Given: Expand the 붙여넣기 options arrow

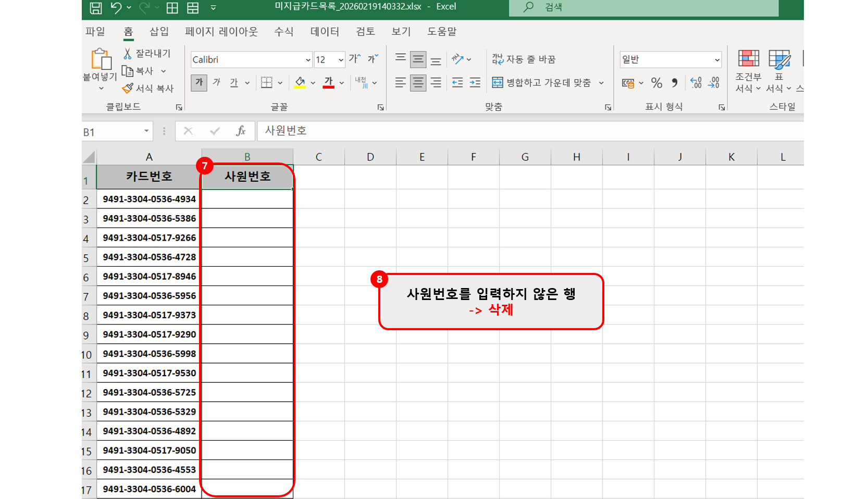Looking at the screenshot, I should 101,89.
